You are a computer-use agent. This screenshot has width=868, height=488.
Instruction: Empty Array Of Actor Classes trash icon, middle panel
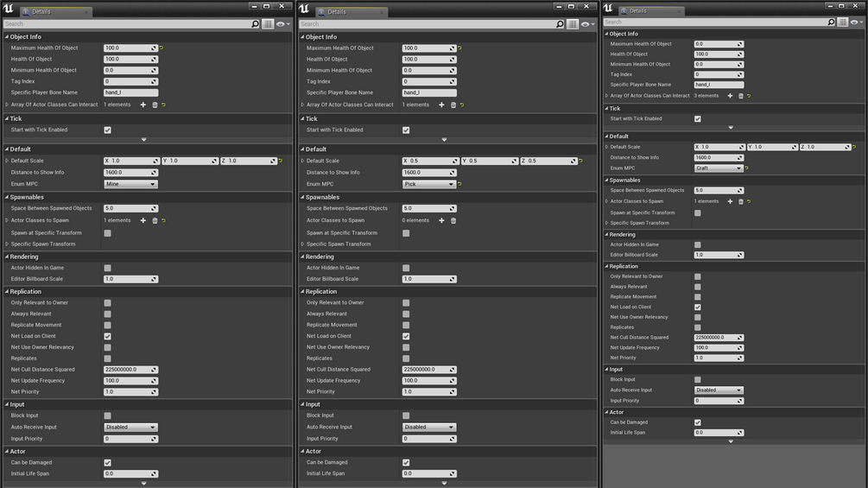(453, 105)
